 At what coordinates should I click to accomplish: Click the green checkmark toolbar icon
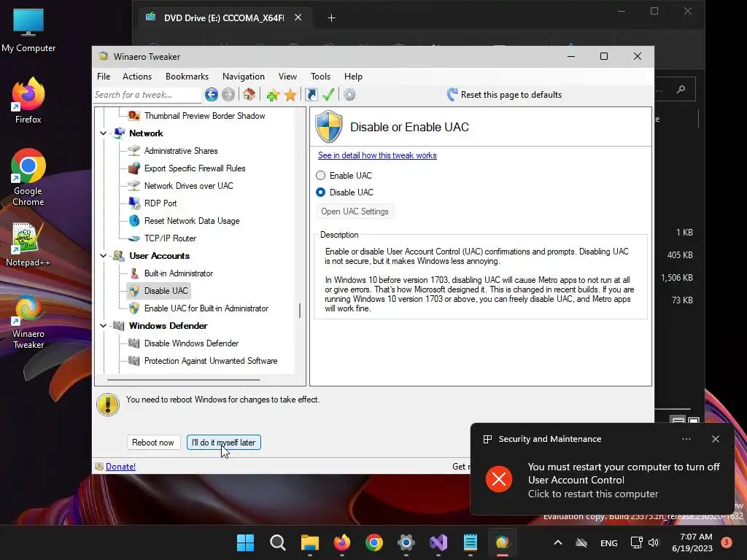tap(328, 94)
